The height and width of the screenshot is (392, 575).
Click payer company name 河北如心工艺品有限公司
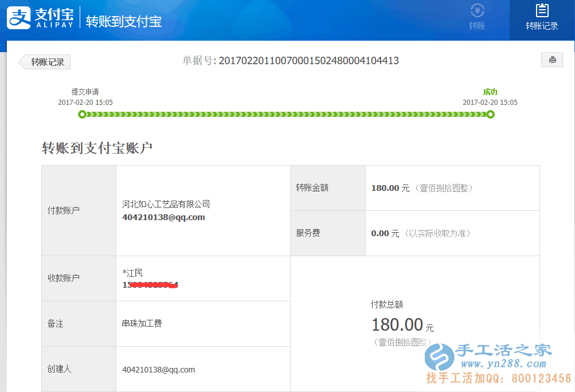click(166, 204)
